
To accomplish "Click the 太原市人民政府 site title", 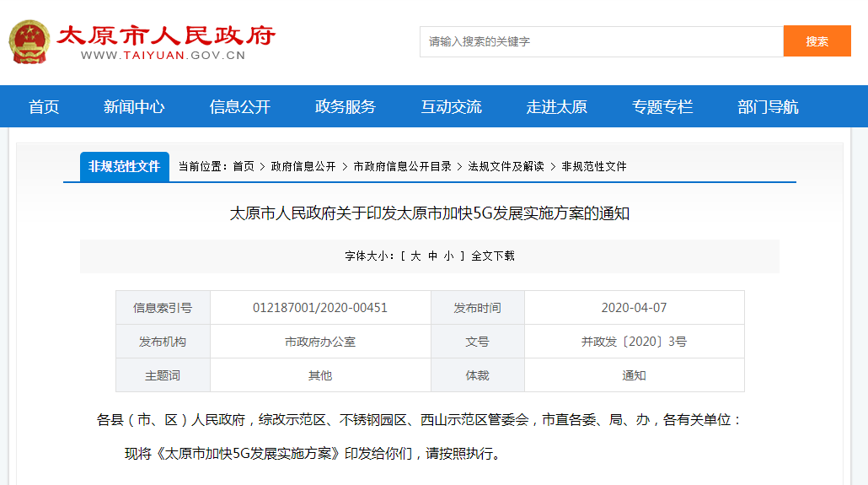I will click(x=166, y=35).
